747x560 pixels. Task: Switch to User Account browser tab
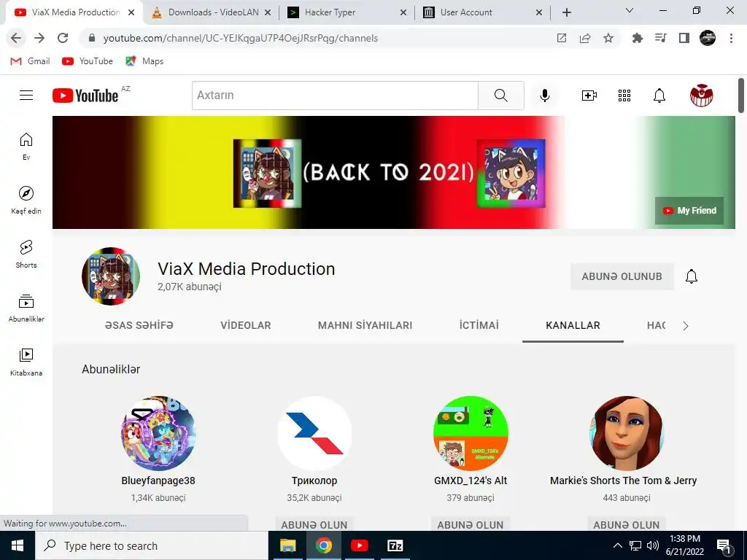[483, 12]
